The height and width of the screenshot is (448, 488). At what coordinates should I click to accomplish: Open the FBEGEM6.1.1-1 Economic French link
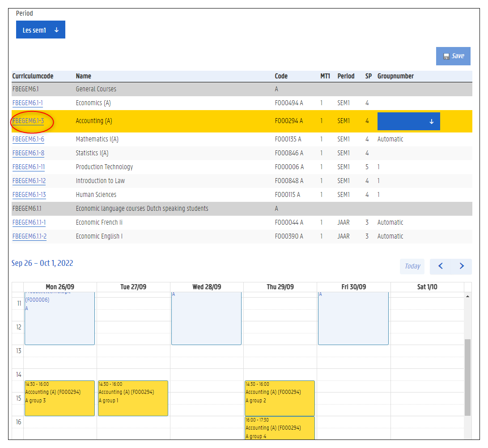29,222
